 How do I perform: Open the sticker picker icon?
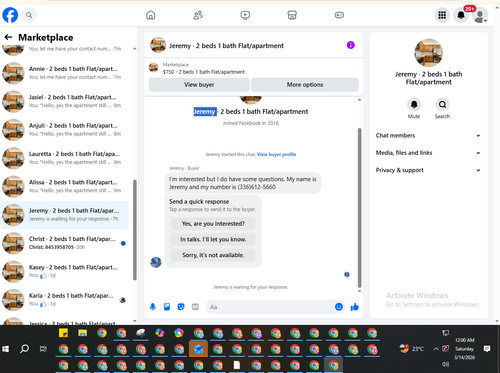pos(181,307)
